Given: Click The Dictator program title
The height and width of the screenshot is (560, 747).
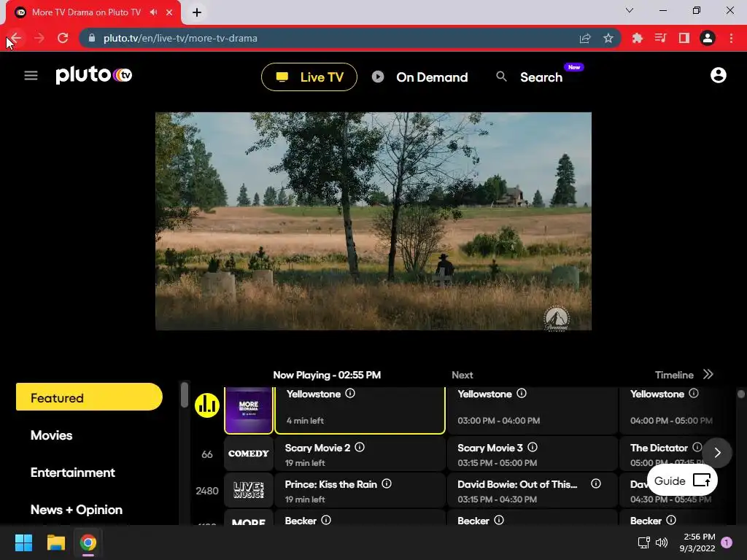Looking at the screenshot, I should click(659, 448).
